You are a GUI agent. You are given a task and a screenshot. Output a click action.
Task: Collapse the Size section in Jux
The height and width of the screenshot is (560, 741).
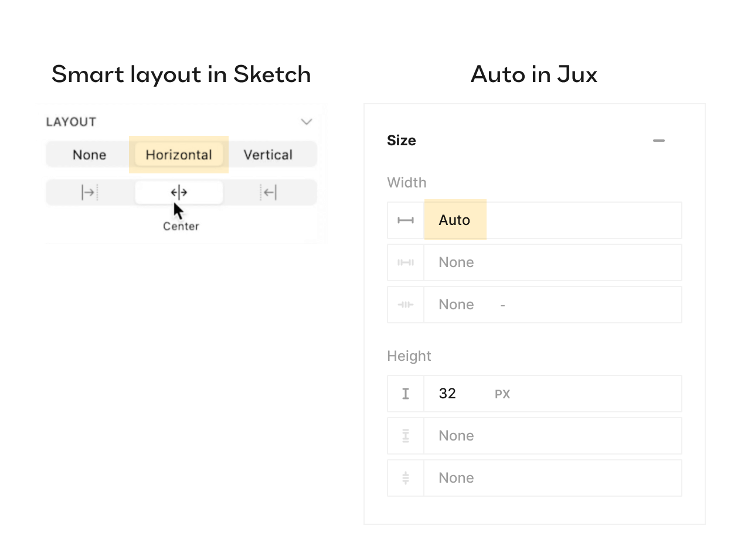[x=658, y=141]
